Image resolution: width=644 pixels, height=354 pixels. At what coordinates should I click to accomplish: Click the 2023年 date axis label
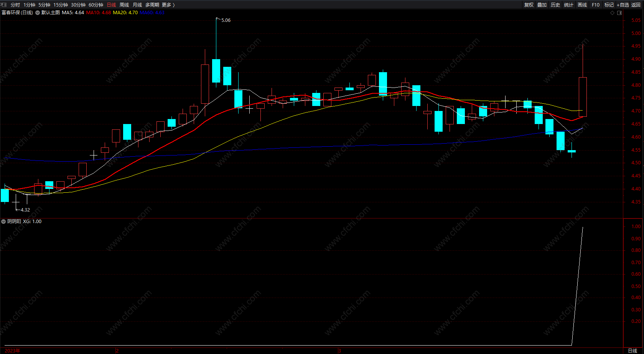tap(12, 351)
